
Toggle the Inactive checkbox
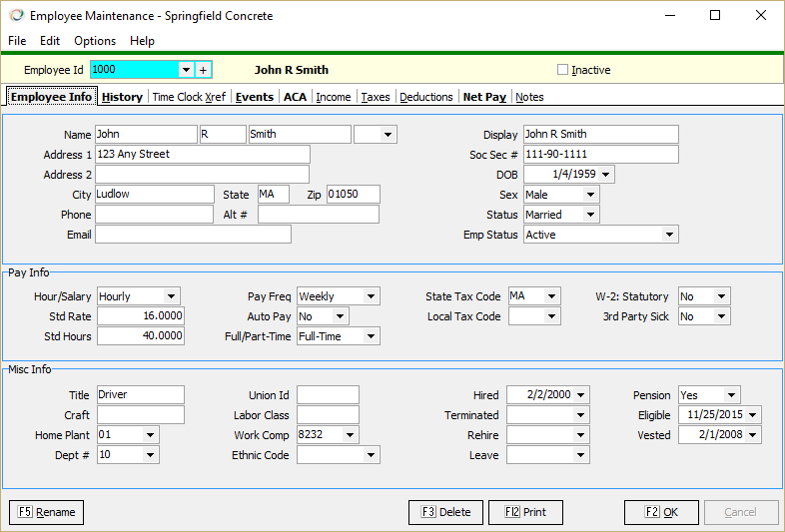pyautogui.click(x=562, y=70)
